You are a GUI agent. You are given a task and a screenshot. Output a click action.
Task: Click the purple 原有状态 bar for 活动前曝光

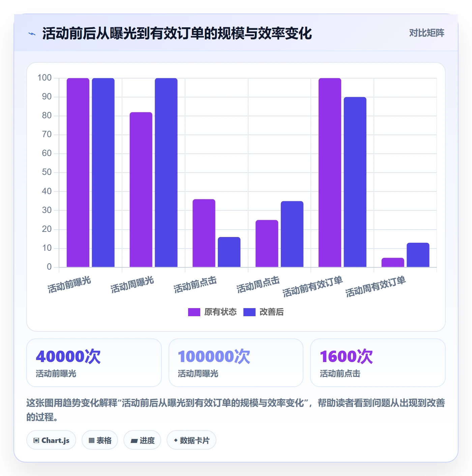pos(78,173)
